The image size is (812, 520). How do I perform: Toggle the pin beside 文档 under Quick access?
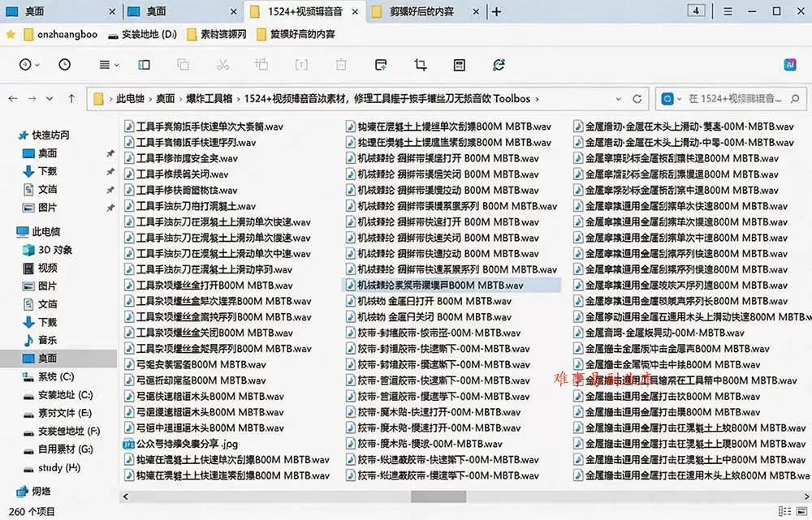[x=110, y=190]
